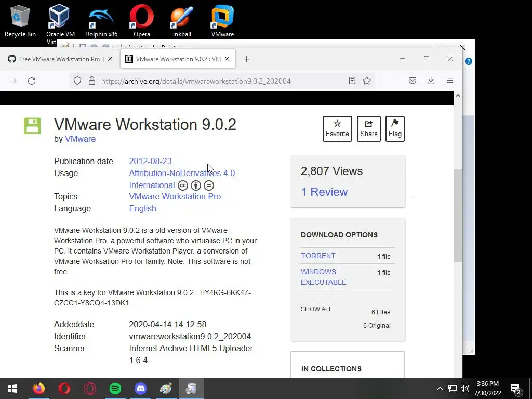Launch the VMware desktop shortcut
This screenshot has height=399, width=532.
pos(222,20)
